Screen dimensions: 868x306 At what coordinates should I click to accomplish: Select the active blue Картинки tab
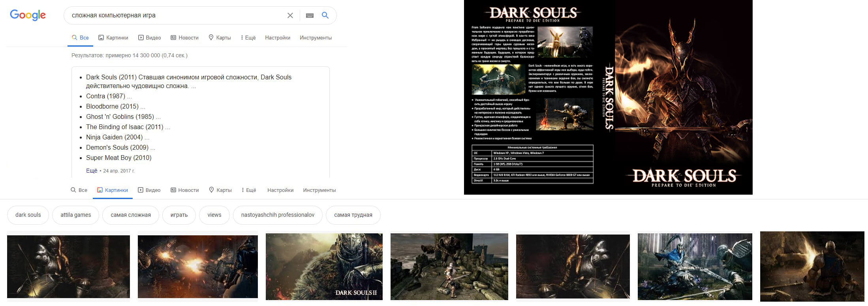pos(113,190)
